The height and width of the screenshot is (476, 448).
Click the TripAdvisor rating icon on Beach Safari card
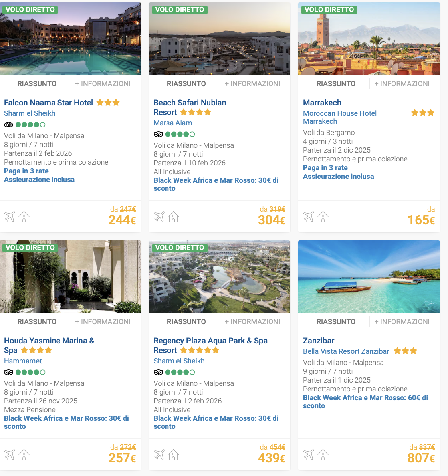(158, 134)
